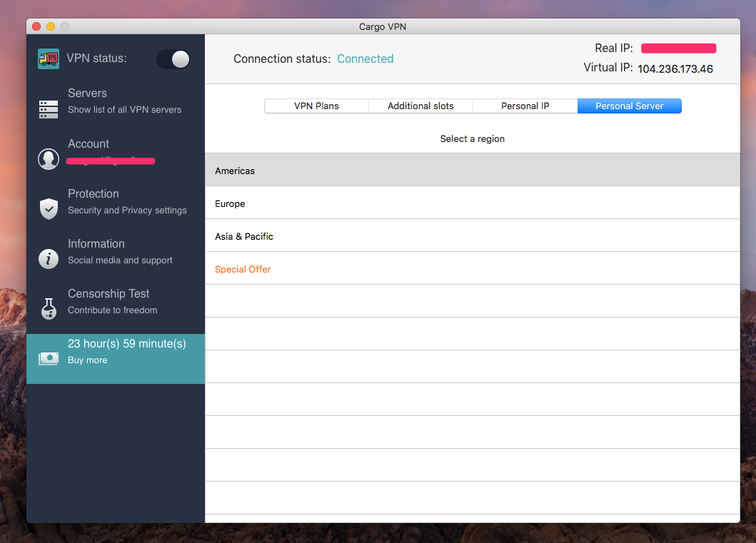Switch to the VPN Plans tab
Screen dimensions: 756x543
pyautogui.click(x=316, y=106)
